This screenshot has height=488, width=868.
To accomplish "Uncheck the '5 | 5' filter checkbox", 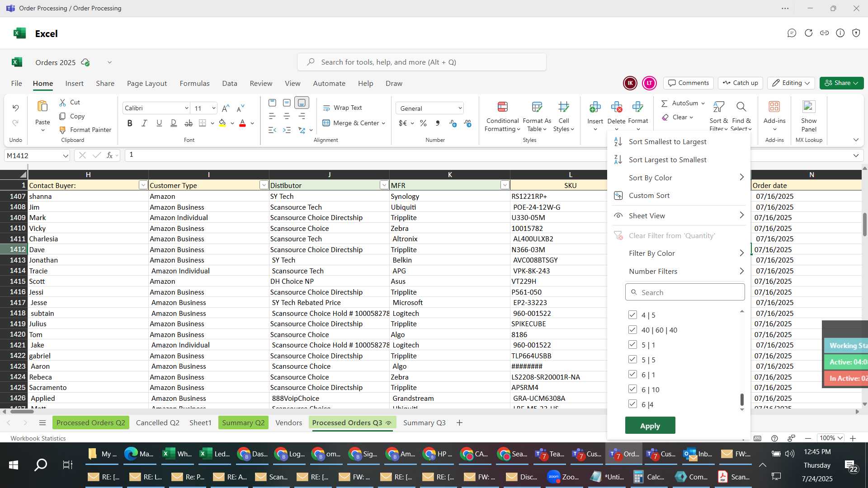I will 632,360.
